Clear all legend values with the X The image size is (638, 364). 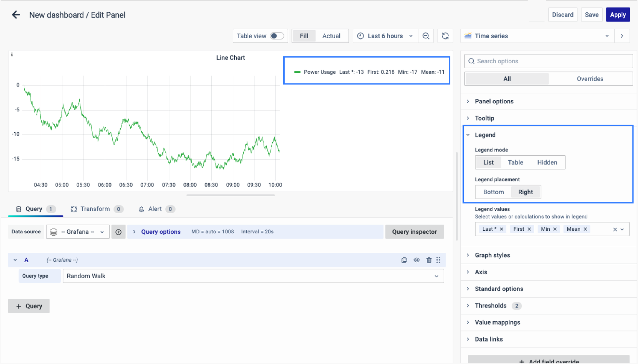[x=615, y=229]
